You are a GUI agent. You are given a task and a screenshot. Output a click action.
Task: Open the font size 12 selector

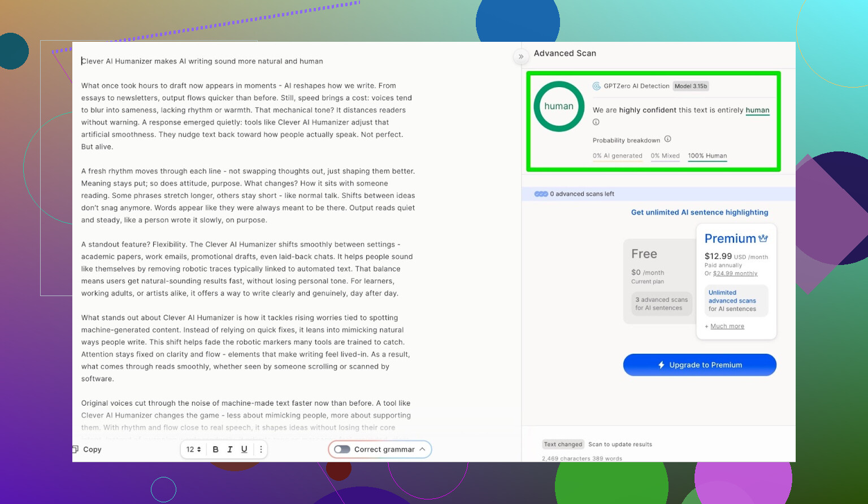[x=193, y=449]
